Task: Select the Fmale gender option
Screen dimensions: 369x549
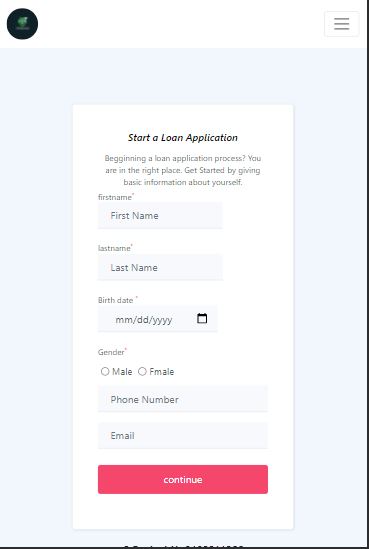Action: pos(142,371)
